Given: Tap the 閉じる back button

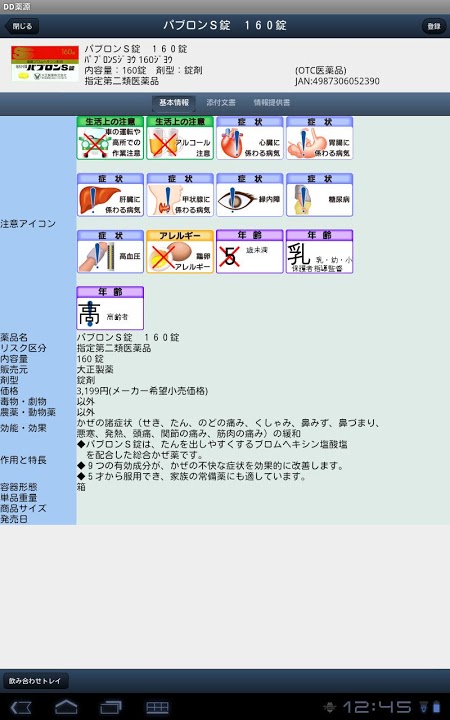Looking at the screenshot, I should tap(22, 26).
